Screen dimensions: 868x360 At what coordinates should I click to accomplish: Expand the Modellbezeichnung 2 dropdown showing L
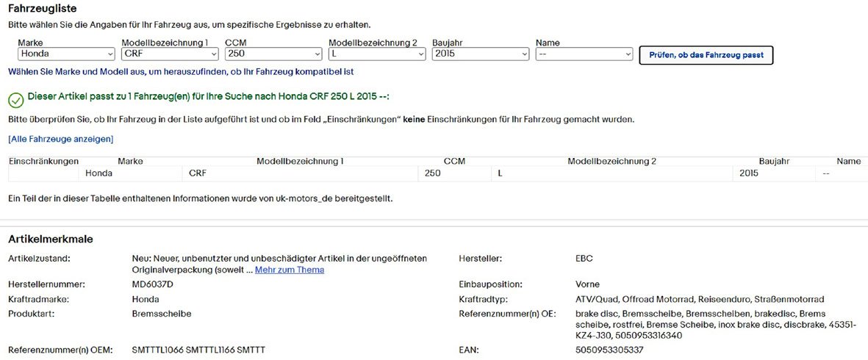click(x=377, y=54)
